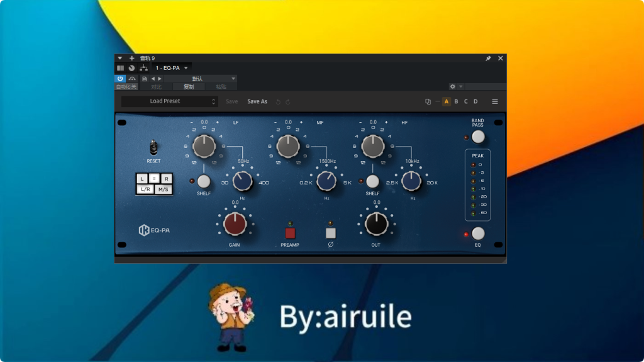Viewport: 644px width, 362px height.
Task: Select the L channel button
Action: (x=142, y=179)
